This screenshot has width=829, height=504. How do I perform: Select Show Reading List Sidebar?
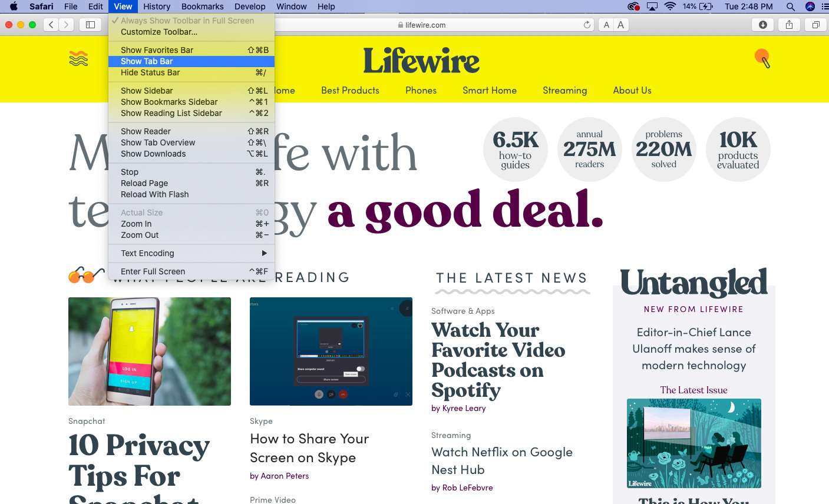click(191, 113)
